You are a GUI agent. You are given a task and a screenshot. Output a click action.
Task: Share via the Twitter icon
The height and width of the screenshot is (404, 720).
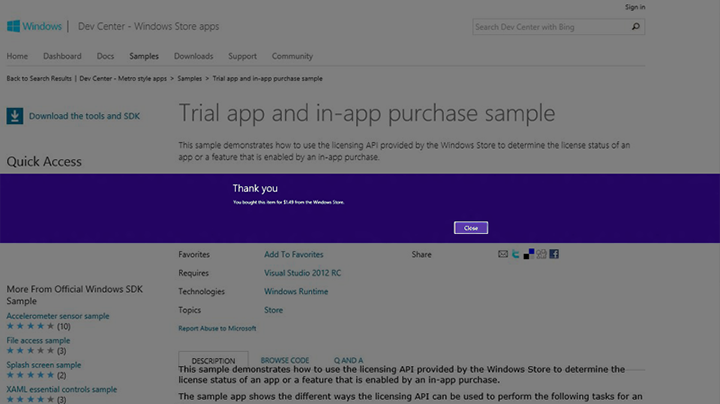pyautogui.click(x=516, y=254)
